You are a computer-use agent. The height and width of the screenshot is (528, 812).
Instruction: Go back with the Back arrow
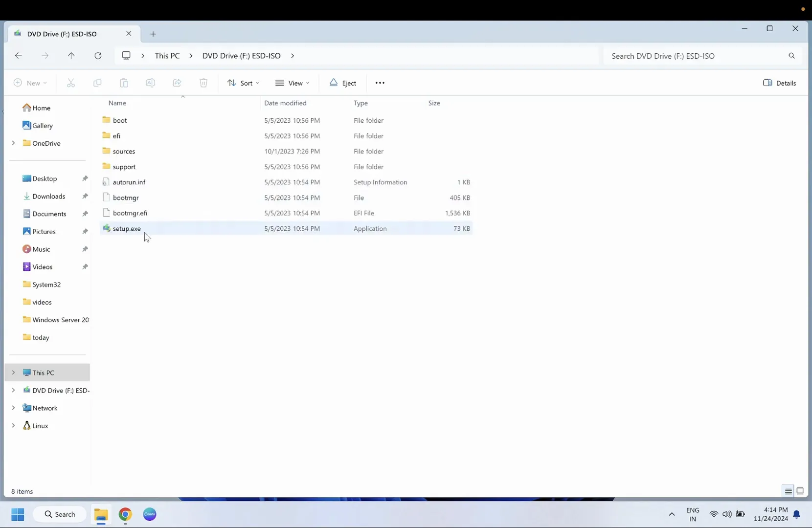click(19, 56)
